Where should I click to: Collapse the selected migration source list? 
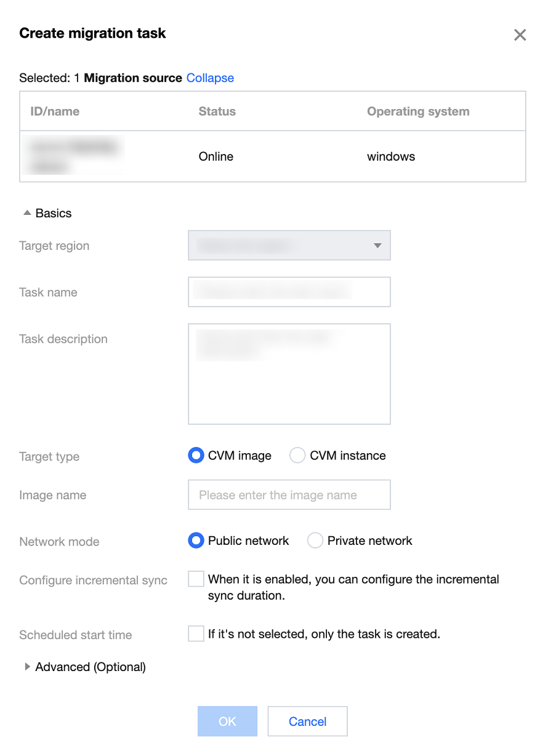coord(210,78)
